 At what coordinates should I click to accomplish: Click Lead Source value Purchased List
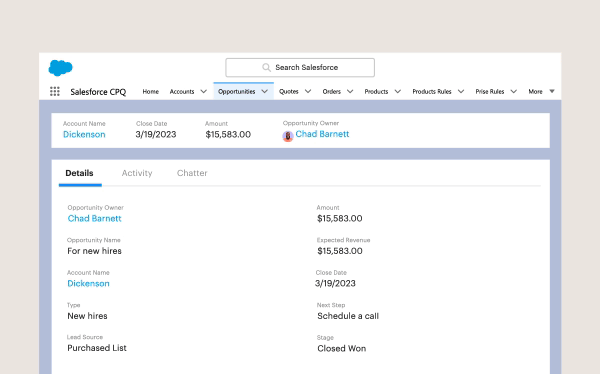[97, 348]
